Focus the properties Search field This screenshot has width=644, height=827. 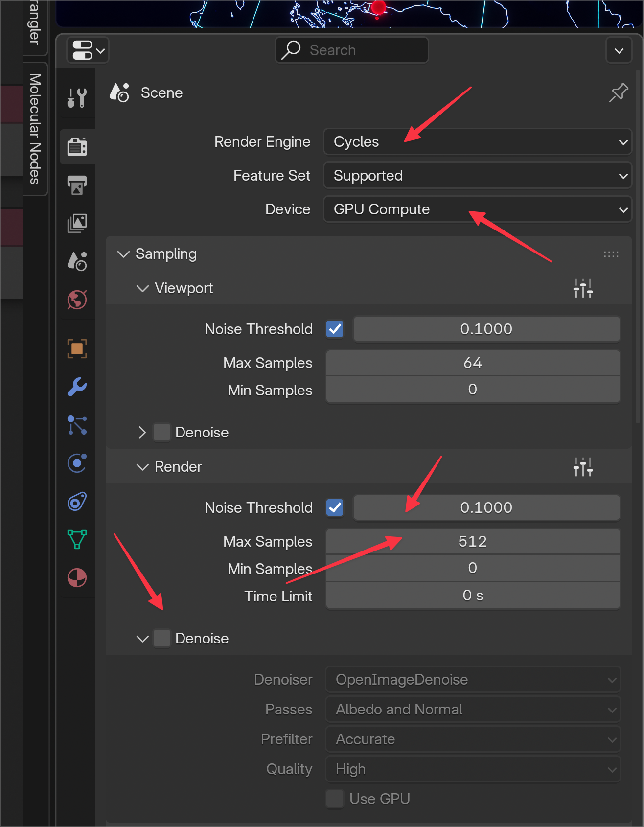click(x=352, y=50)
